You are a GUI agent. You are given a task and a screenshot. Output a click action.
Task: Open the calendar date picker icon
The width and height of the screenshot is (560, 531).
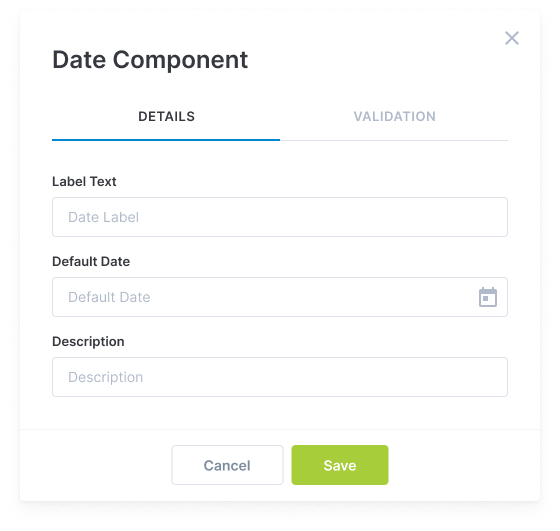click(x=488, y=297)
